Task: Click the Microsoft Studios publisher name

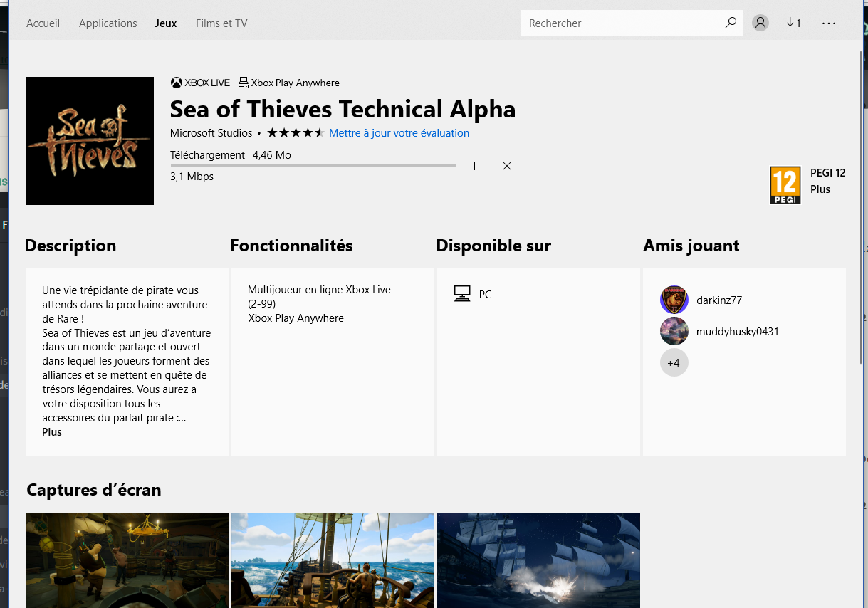Action: click(211, 133)
